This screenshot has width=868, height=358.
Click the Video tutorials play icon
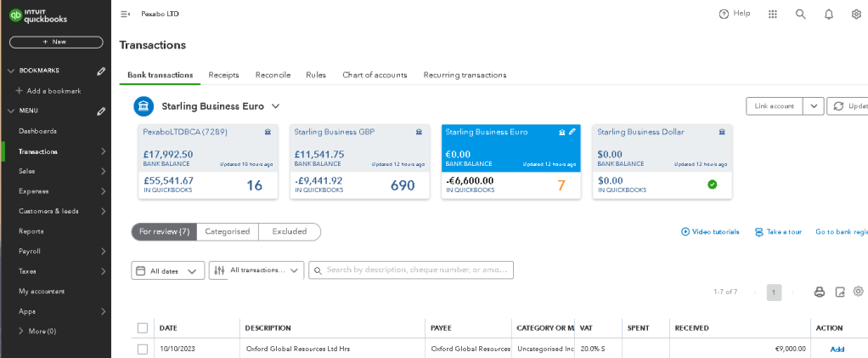pyautogui.click(x=685, y=231)
